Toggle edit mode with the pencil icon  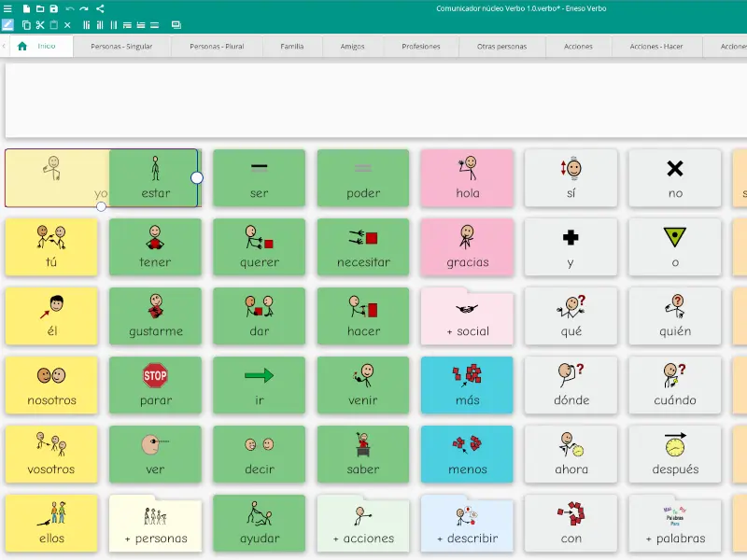tap(7, 24)
